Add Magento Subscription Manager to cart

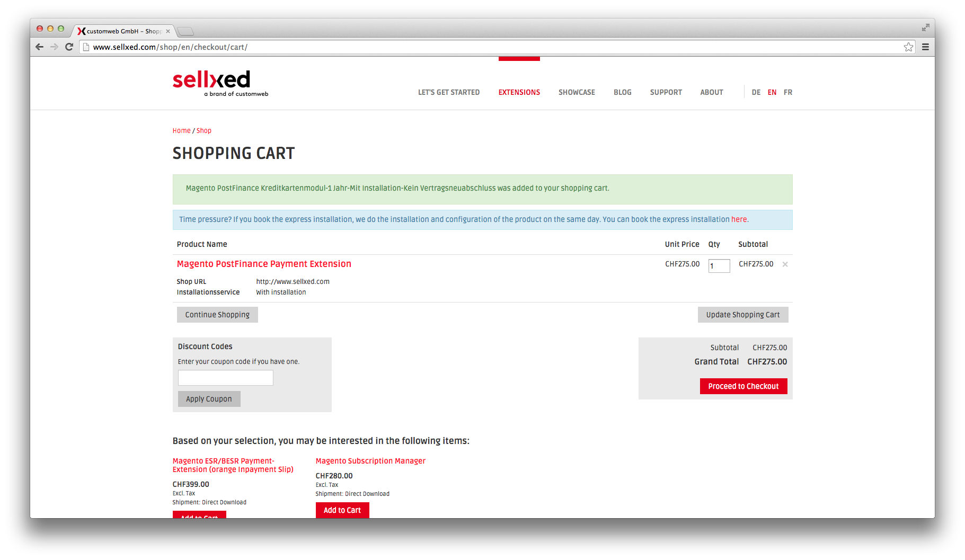click(x=342, y=510)
